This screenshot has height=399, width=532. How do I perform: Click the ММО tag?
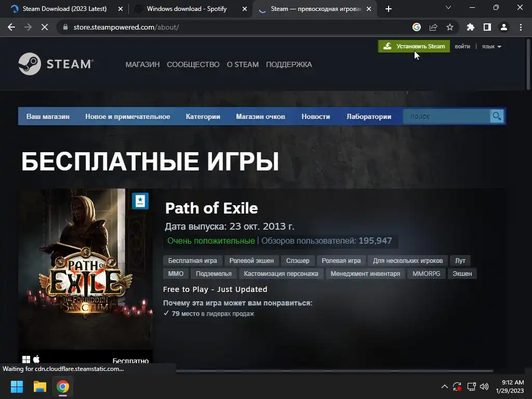click(x=176, y=273)
